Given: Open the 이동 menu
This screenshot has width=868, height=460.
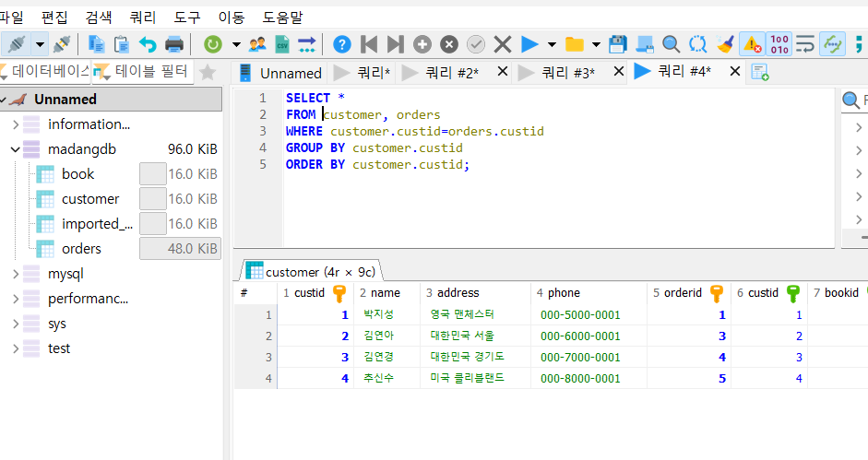Looking at the screenshot, I should (232, 18).
